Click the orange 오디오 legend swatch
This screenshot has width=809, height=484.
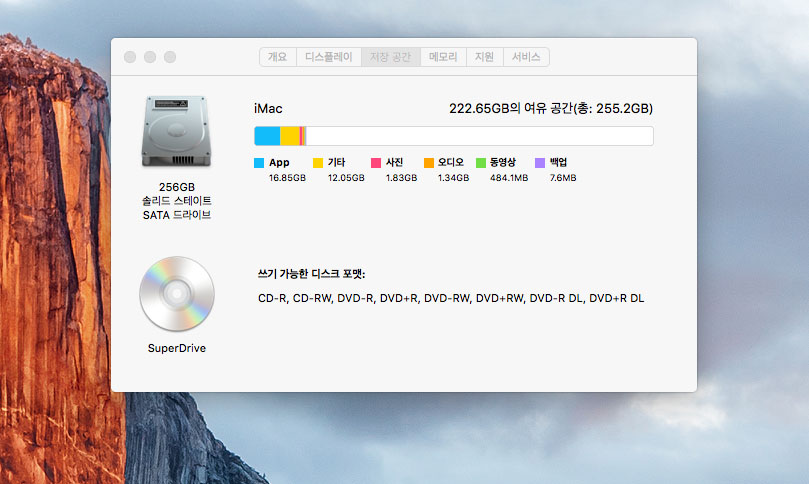428,162
